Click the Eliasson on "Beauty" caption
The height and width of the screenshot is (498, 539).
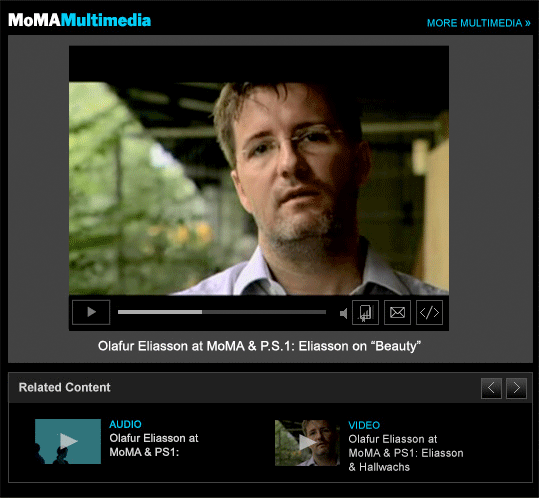click(x=259, y=346)
